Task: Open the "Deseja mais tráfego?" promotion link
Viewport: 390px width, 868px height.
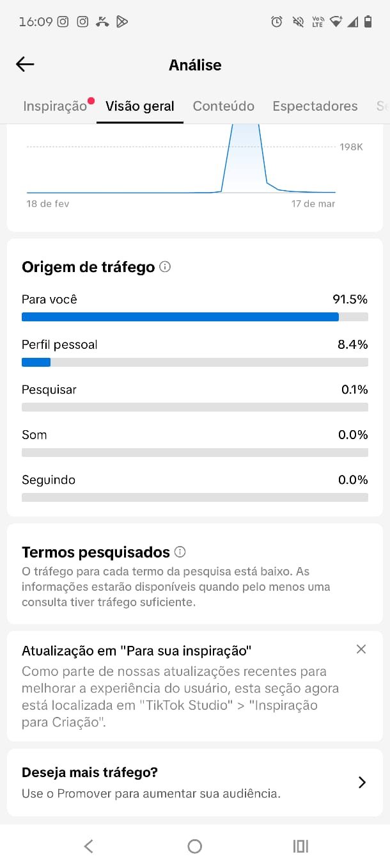Action: (151, 782)
